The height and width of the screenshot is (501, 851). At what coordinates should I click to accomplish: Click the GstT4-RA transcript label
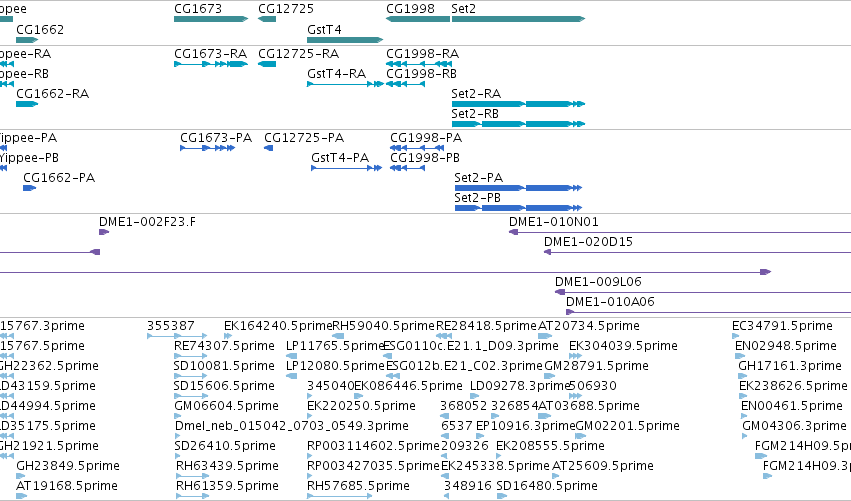tap(336, 74)
